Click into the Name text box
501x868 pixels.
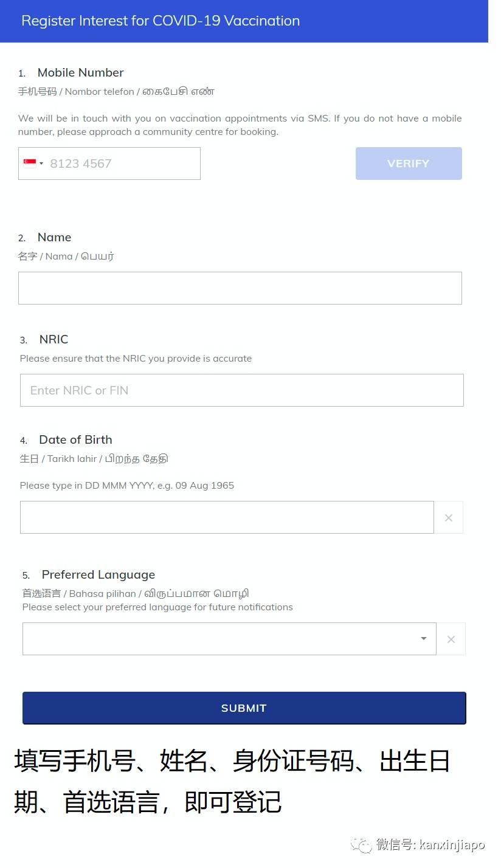tap(240, 288)
